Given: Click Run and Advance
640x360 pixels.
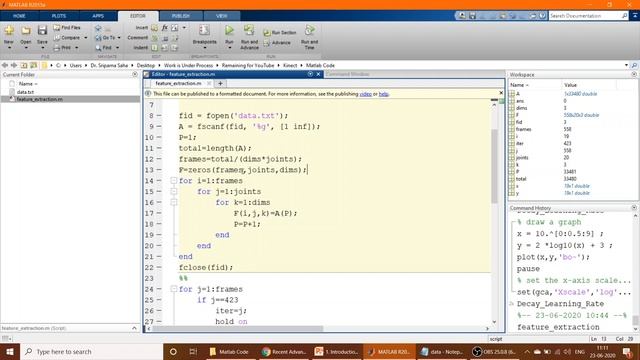Looking at the screenshot, I should pyautogui.click(x=249, y=37).
